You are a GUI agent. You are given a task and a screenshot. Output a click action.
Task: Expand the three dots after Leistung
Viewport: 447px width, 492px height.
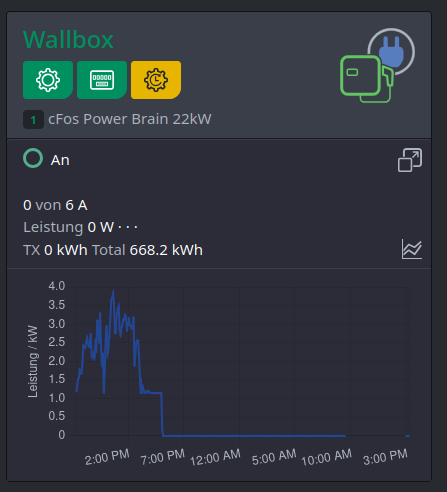pyautogui.click(x=128, y=228)
